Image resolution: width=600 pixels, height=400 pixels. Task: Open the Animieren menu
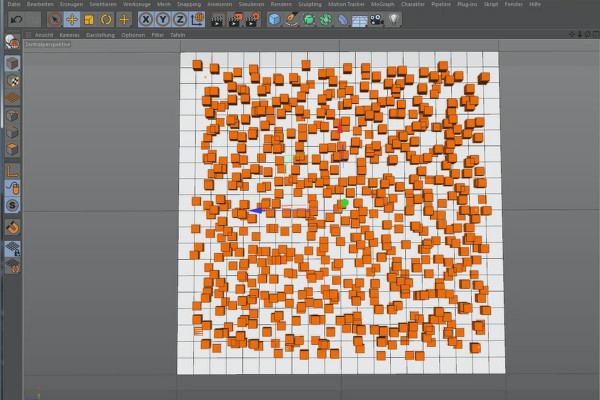220,4
